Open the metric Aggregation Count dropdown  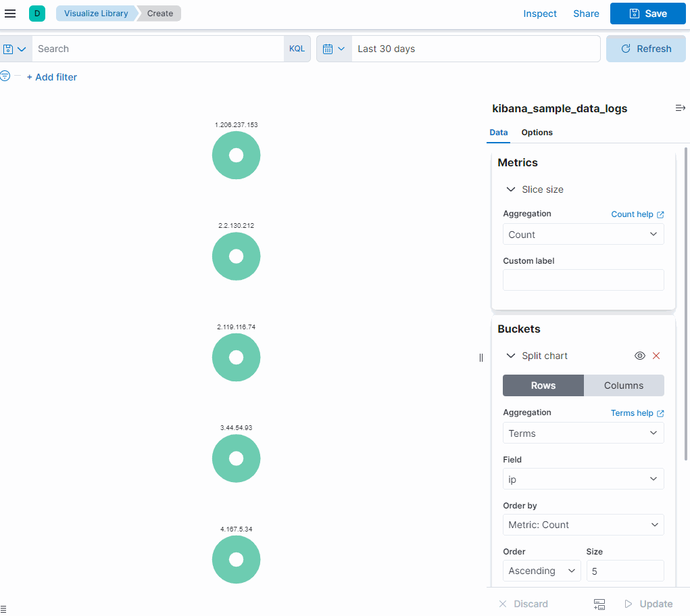pos(583,234)
